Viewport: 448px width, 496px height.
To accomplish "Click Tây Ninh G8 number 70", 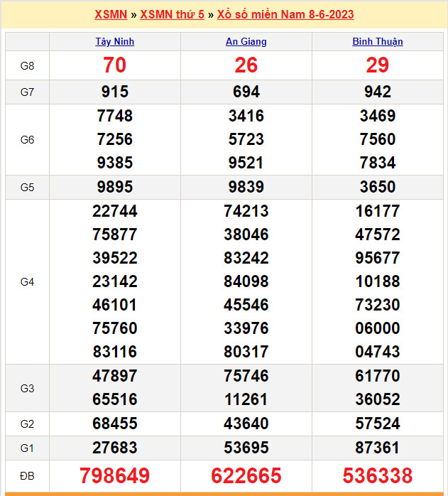I will coord(114,65).
